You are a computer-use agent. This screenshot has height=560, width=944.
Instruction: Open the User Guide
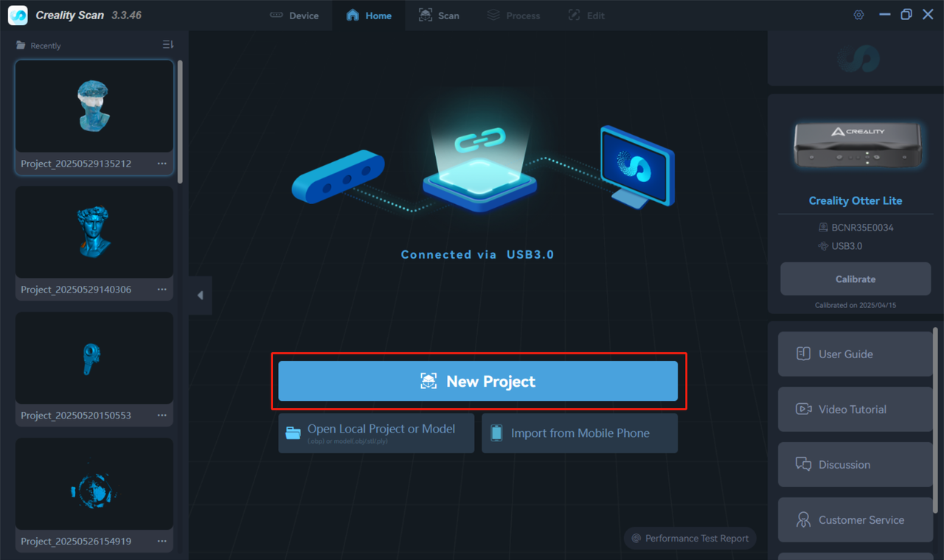pos(855,354)
